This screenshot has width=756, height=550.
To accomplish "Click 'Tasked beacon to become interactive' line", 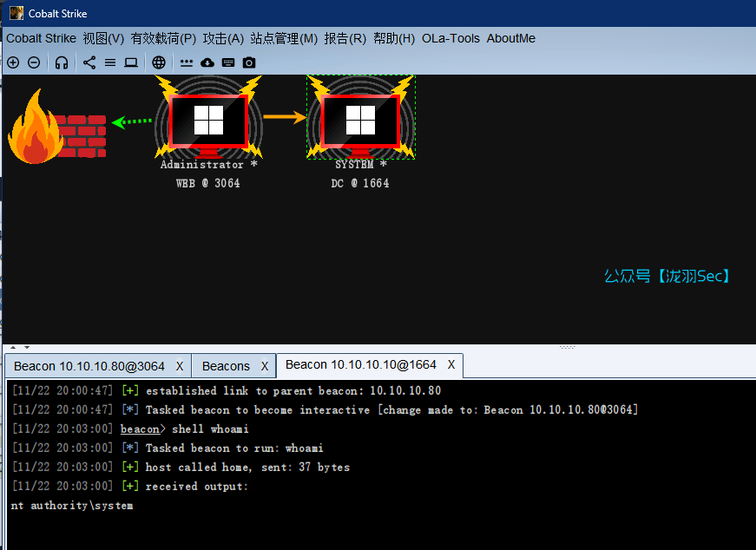I will (x=325, y=409).
